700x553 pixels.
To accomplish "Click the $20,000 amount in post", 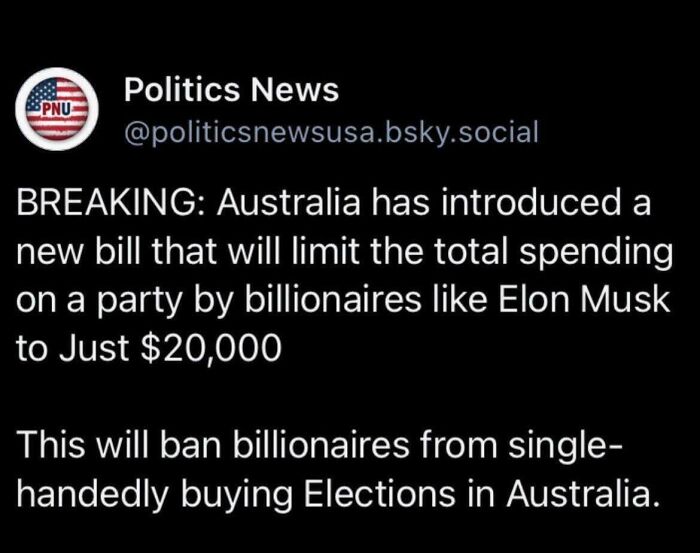I will tap(211, 348).
